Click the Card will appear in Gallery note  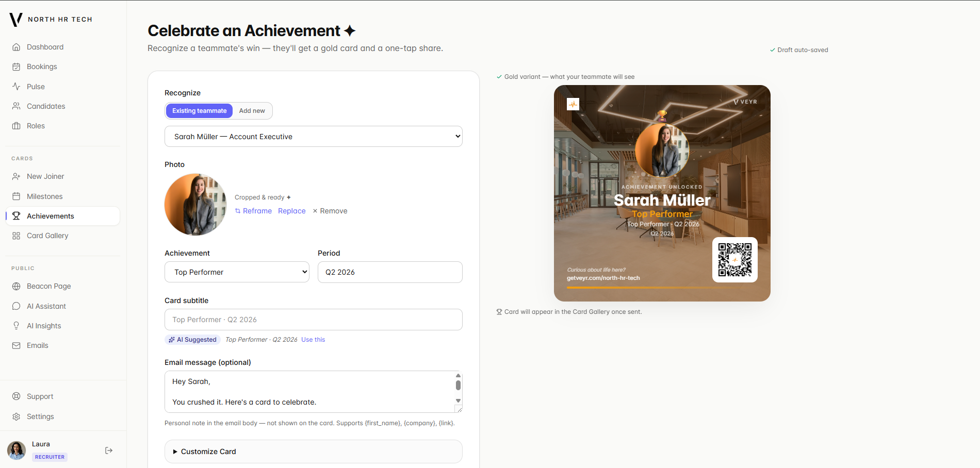point(569,312)
